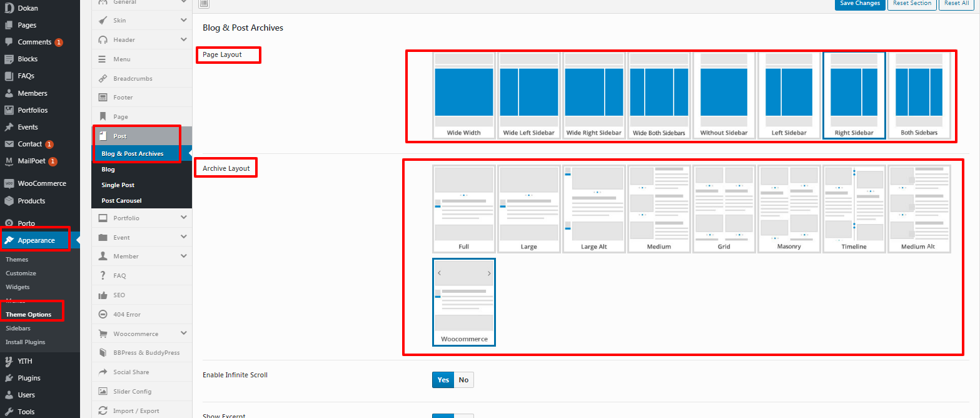Viewport: 980px width, 418px height.
Task: Choose the Full archive layout
Action: [x=463, y=209]
